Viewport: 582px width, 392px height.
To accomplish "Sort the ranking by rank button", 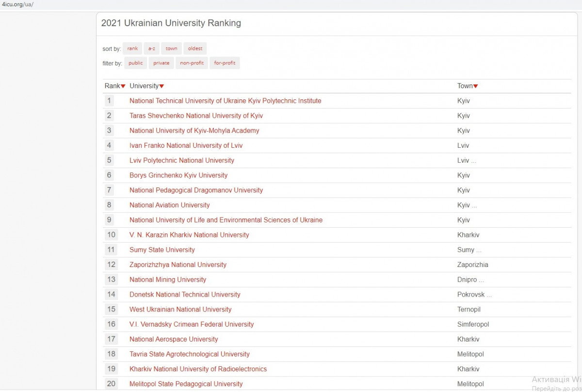I will pos(132,48).
